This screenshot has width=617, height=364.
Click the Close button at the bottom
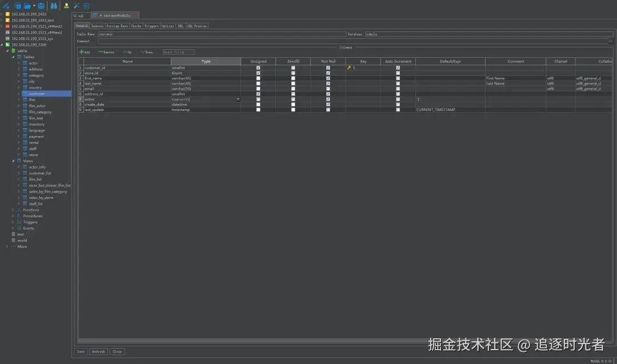[x=116, y=351]
